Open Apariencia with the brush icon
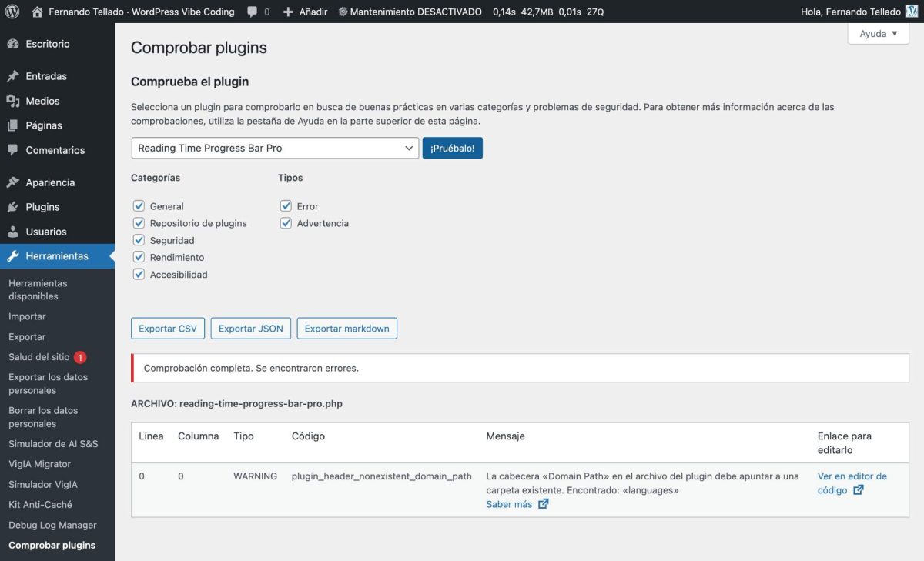 coord(14,182)
